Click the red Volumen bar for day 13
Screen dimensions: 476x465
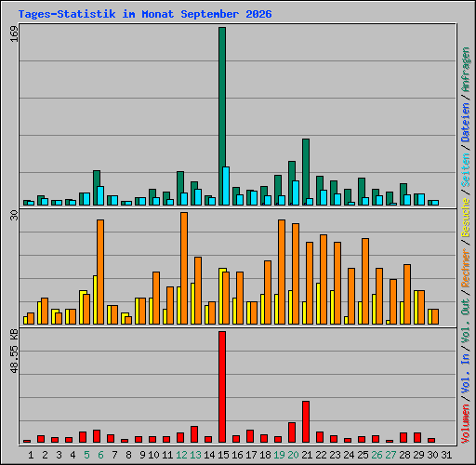[x=194, y=434]
